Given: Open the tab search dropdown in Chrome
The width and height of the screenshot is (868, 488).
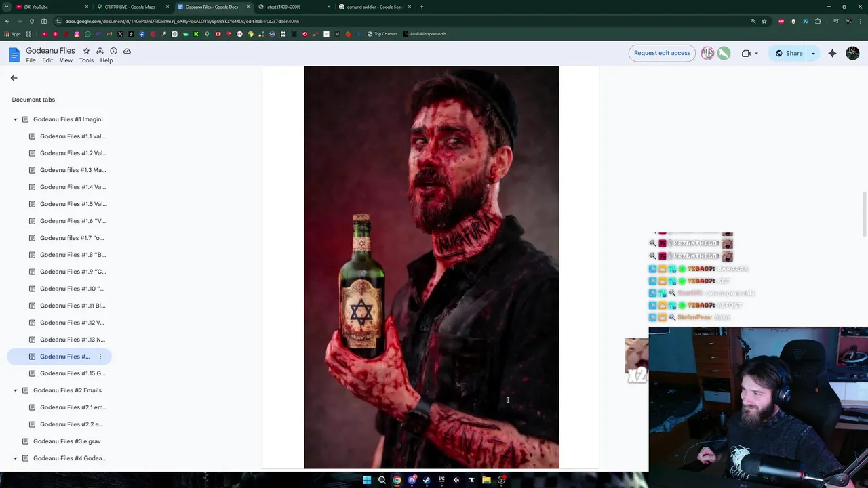Looking at the screenshot, I should tap(7, 7).
